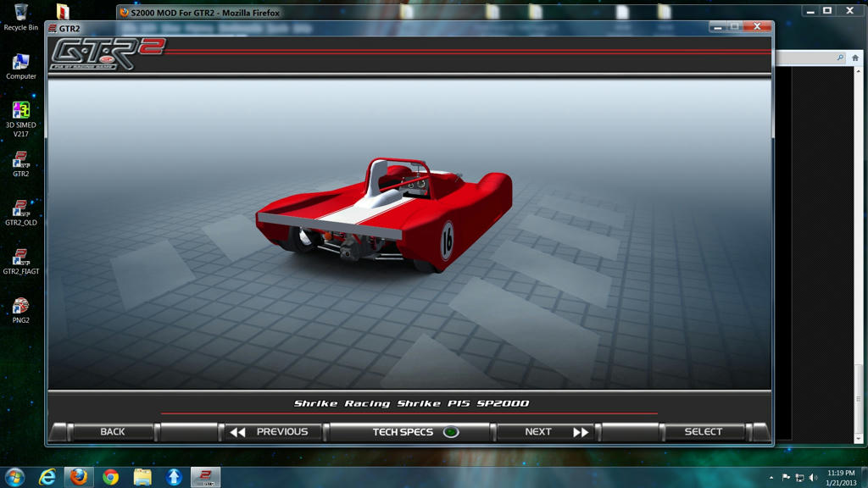Click the Firefox scrollbar up arrow
868x488 pixels.
tap(859, 70)
